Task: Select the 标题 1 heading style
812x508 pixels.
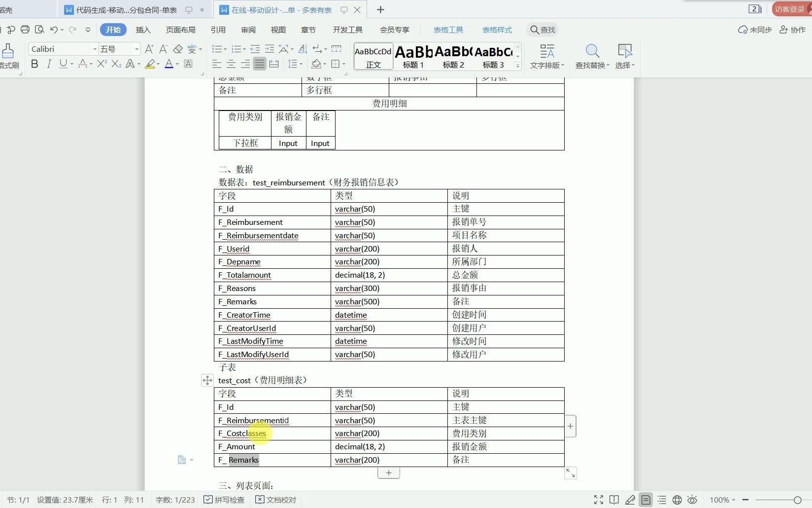Action: click(x=413, y=57)
